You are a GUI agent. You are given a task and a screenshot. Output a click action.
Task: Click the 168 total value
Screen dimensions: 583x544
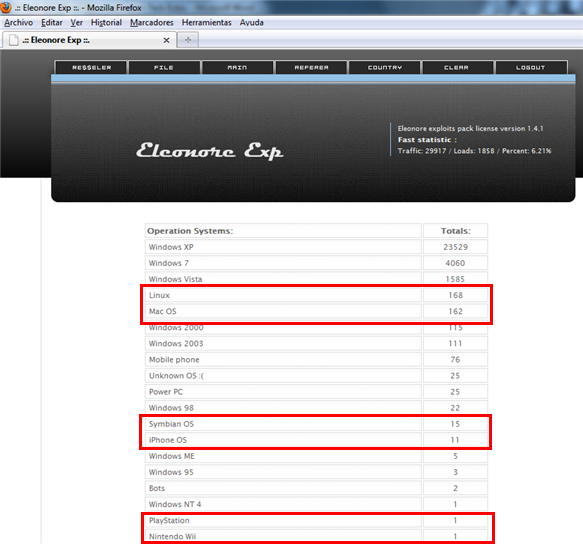(455, 295)
